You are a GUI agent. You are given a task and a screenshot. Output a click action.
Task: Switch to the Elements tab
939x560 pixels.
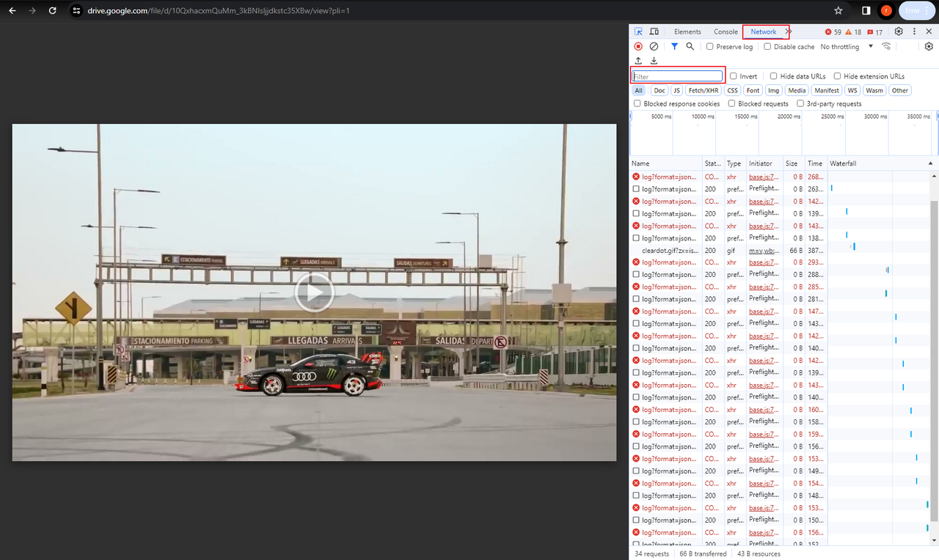[687, 32]
